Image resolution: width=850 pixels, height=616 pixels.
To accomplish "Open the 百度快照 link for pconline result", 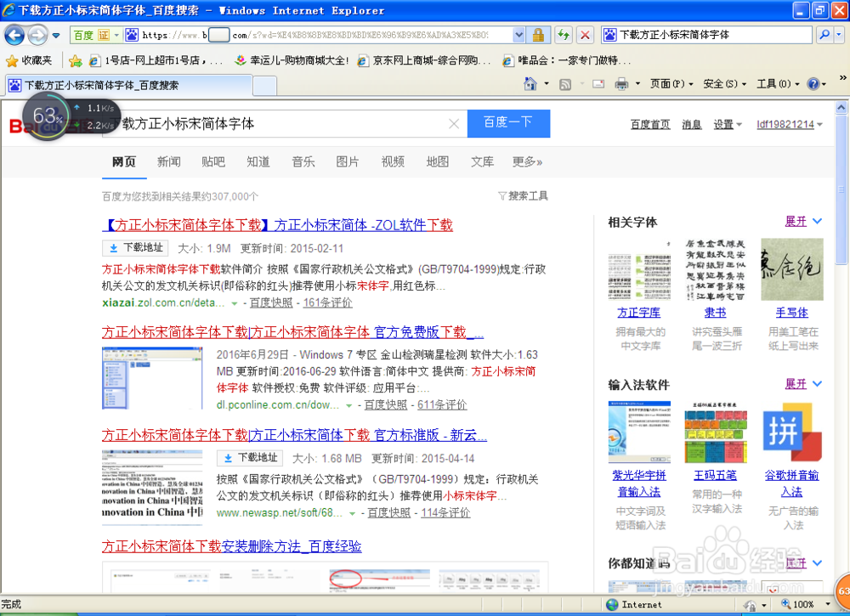I will tap(385, 404).
